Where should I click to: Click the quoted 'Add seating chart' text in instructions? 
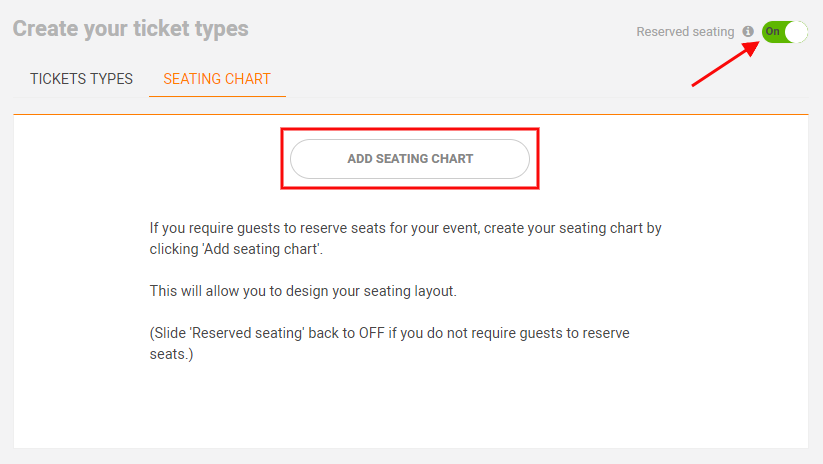pos(260,249)
